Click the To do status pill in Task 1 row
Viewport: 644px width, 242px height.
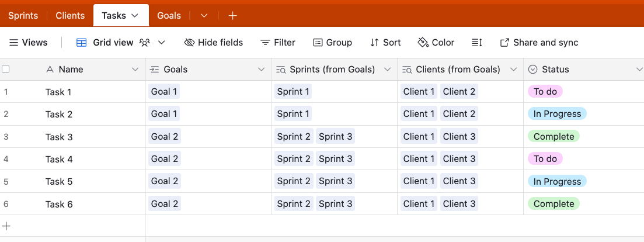click(x=545, y=92)
